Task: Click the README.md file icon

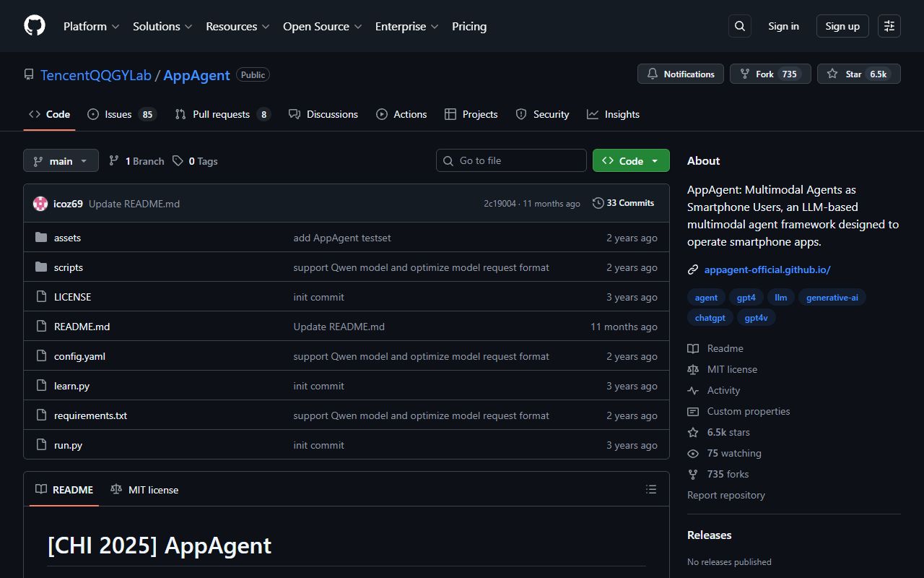Action: coord(41,326)
